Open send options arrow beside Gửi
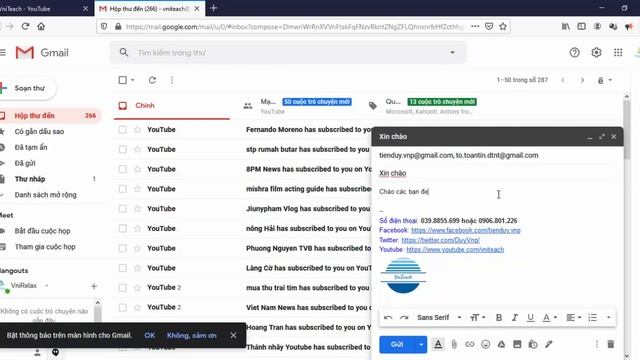The height and width of the screenshot is (360, 640). (x=421, y=344)
